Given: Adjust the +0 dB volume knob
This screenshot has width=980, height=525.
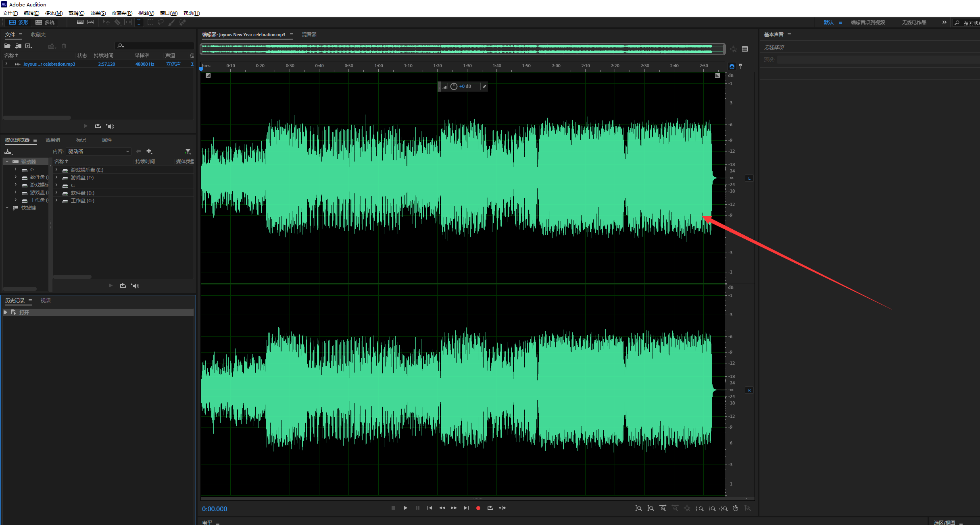Looking at the screenshot, I should (x=454, y=86).
